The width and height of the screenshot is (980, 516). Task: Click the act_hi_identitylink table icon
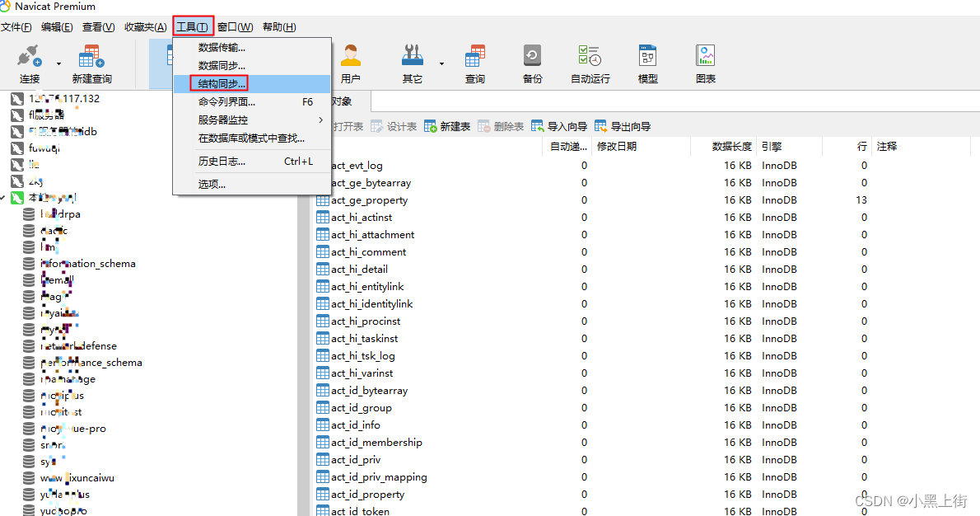323,304
